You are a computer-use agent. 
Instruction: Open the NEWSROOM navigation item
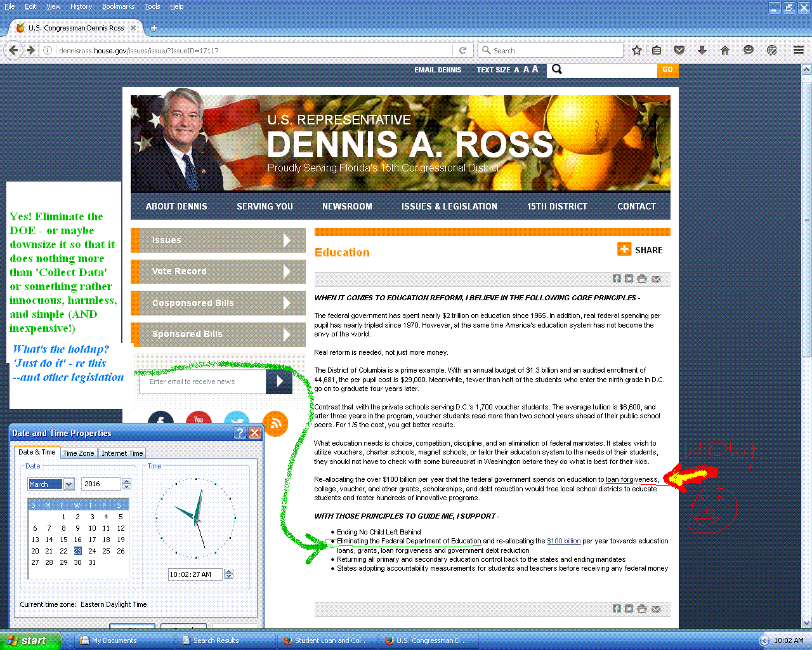pos(347,206)
